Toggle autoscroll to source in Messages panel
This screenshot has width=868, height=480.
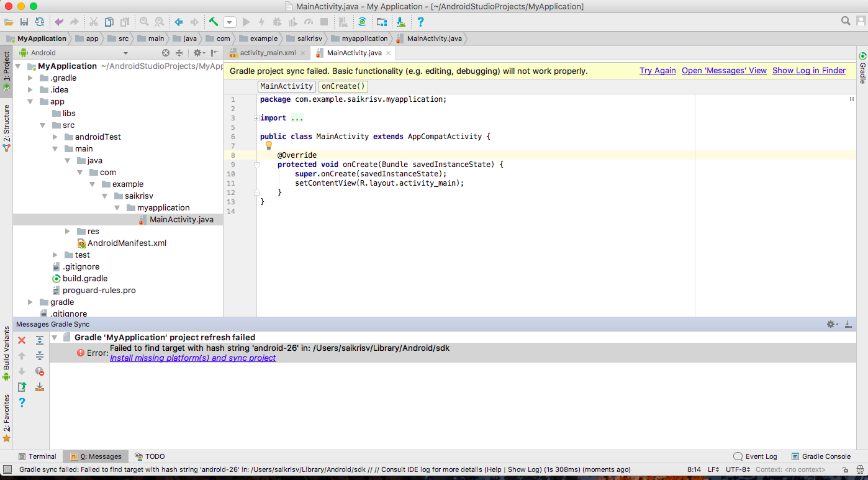point(40,387)
